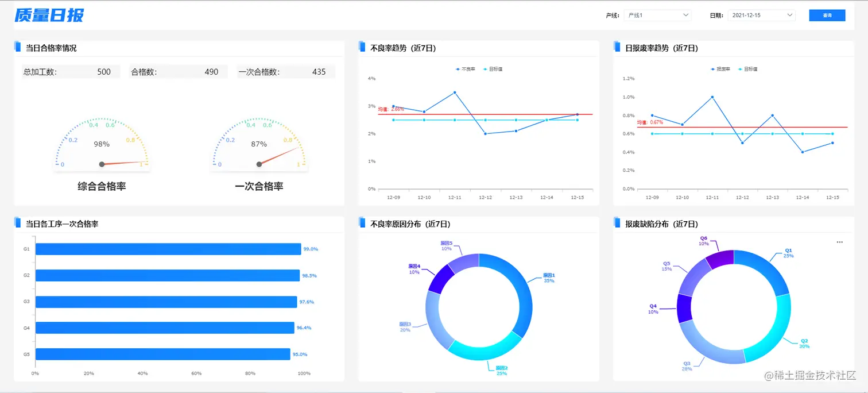Expand the date dropdown showing 2021-12-15
868x393 pixels.
coord(761,15)
